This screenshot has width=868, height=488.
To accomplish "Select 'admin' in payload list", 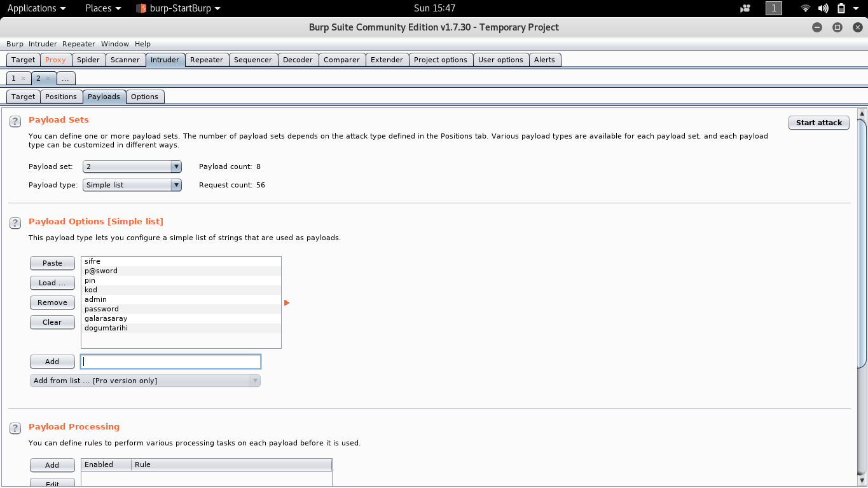I will 181,299.
